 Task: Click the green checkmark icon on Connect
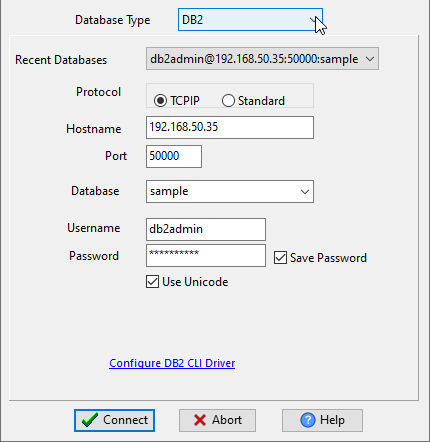pyautogui.click(x=90, y=420)
